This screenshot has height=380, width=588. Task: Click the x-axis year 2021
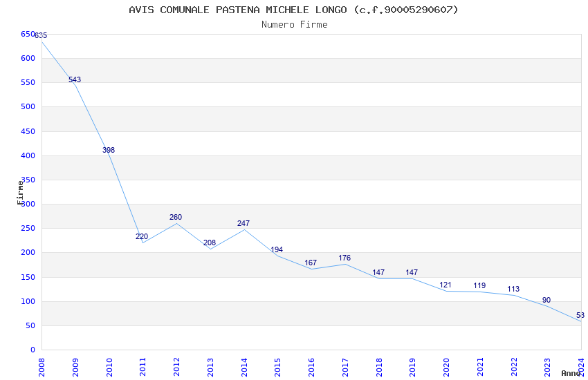[480, 367]
